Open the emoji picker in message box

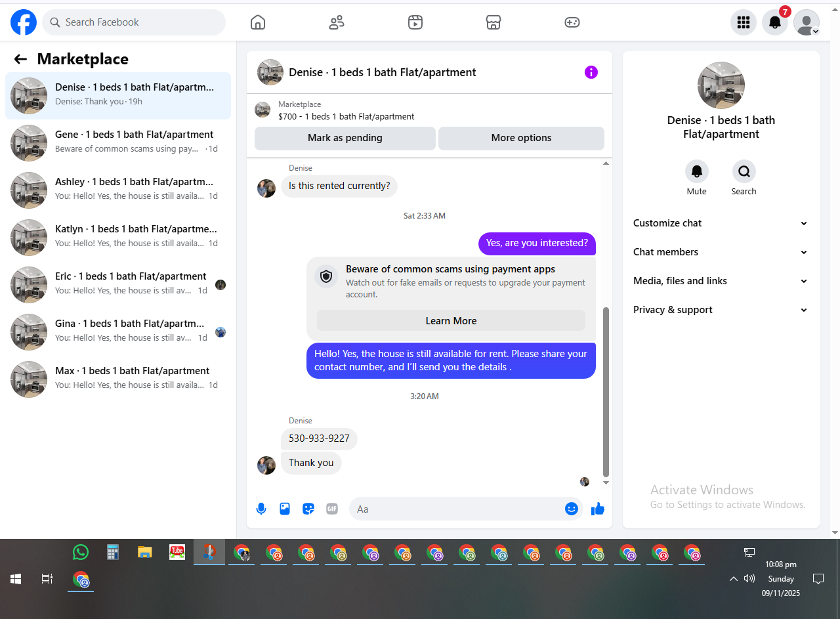point(572,509)
